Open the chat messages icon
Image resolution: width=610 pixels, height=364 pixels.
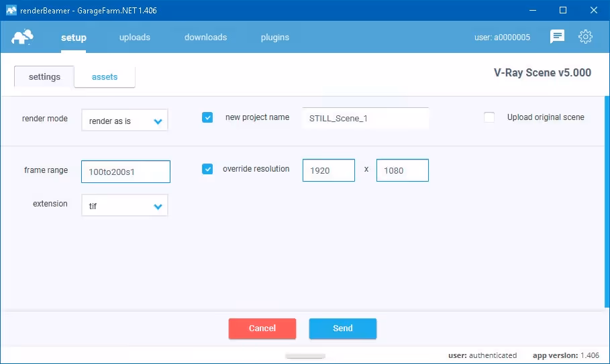[557, 36]
